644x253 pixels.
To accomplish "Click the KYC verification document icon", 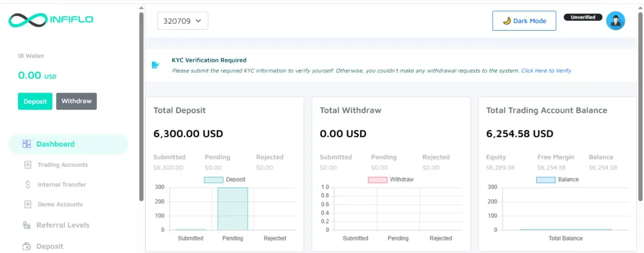I will (x=156, y=65).
